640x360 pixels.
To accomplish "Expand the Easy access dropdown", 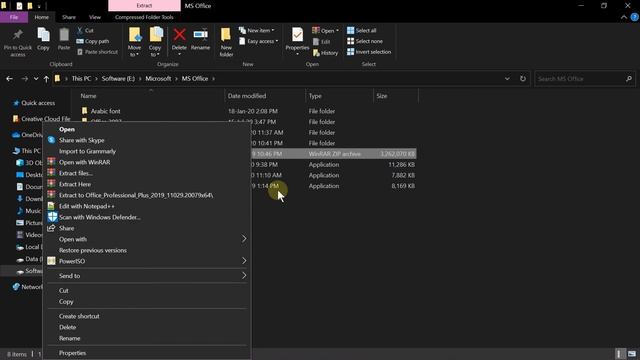I will 259,41.
